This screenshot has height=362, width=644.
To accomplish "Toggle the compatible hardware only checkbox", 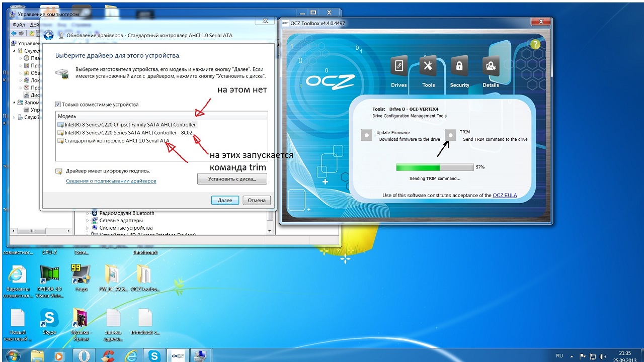I will point(58,105).
